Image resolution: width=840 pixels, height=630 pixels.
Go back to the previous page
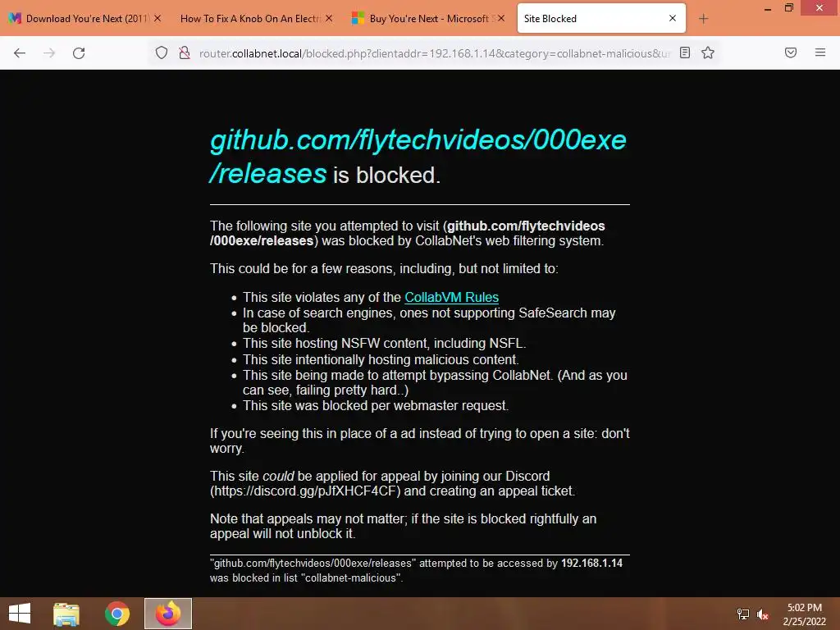pyautogui.click(x=20, y=52)
